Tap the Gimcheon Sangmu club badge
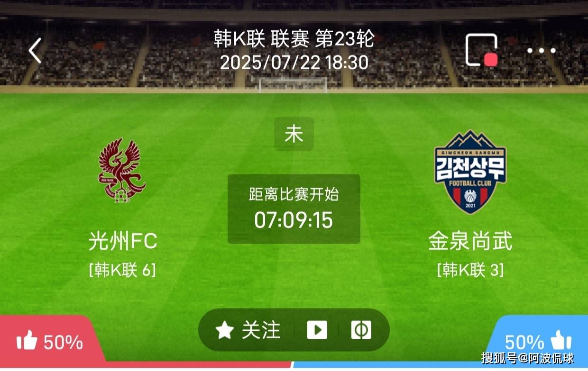588x371 pixels. click(x=470, y=172)
